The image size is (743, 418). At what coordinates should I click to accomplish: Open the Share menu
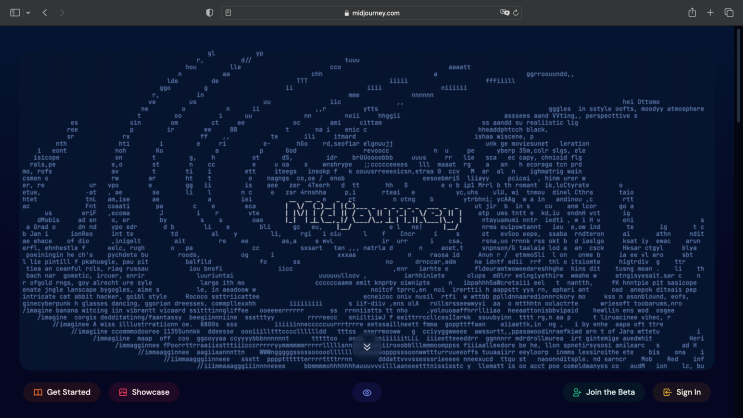pyautogui.click(x=692, y=13)
